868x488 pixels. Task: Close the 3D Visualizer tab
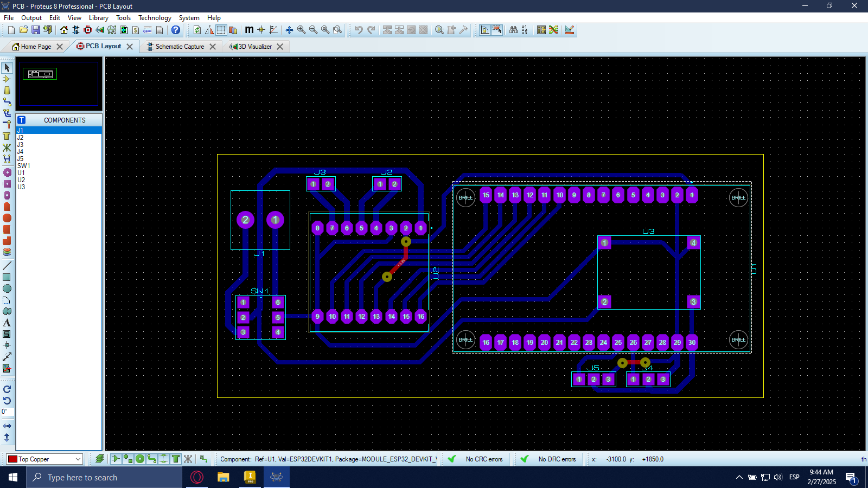click(280, 47)
